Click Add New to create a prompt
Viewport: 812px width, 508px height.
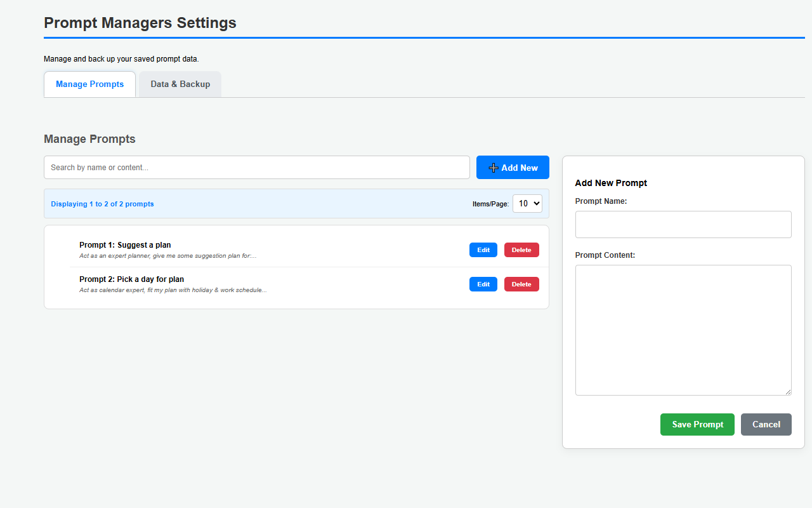[x=513, y=167]
